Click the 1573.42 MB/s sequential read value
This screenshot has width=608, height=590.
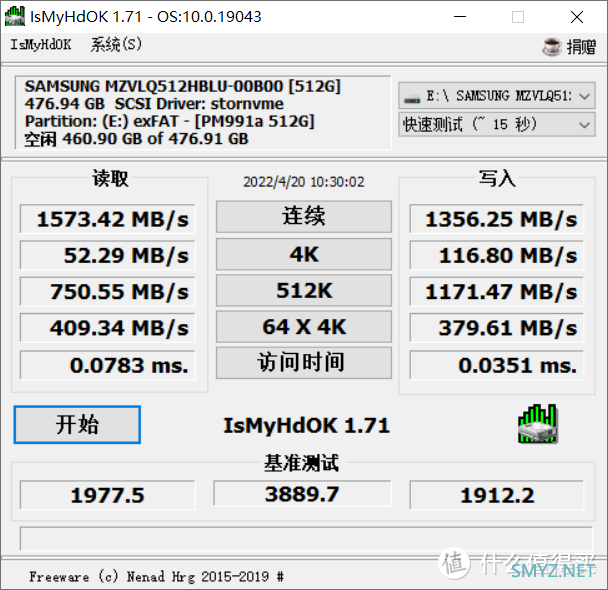pos(107,219)
